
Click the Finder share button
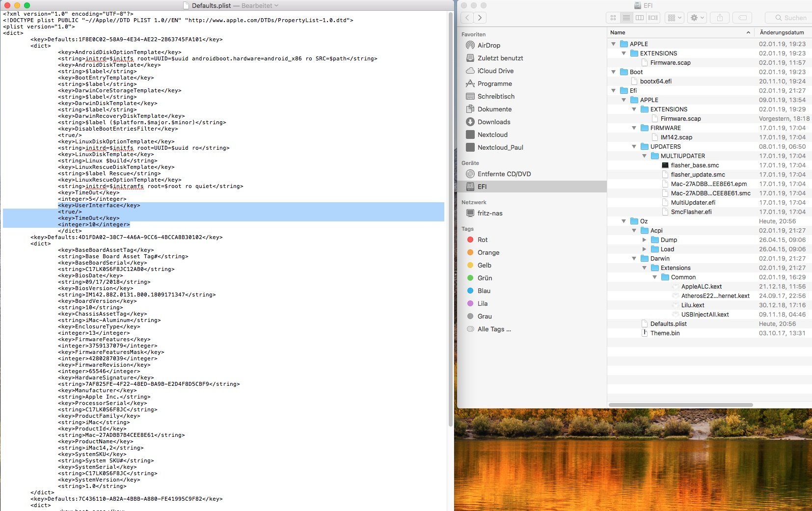tap(720, 18)
